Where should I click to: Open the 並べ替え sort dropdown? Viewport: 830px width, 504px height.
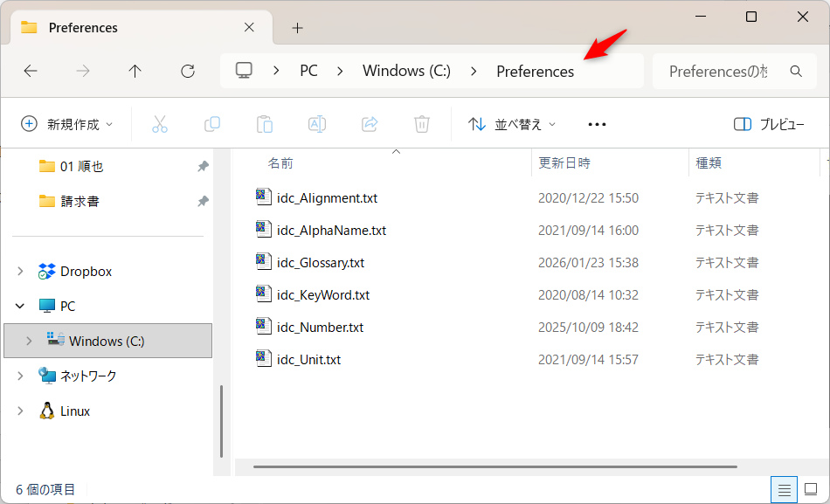(513, 124)
